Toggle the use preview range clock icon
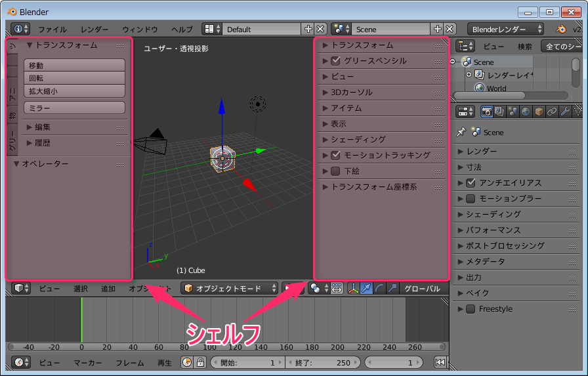 (187, 362)
